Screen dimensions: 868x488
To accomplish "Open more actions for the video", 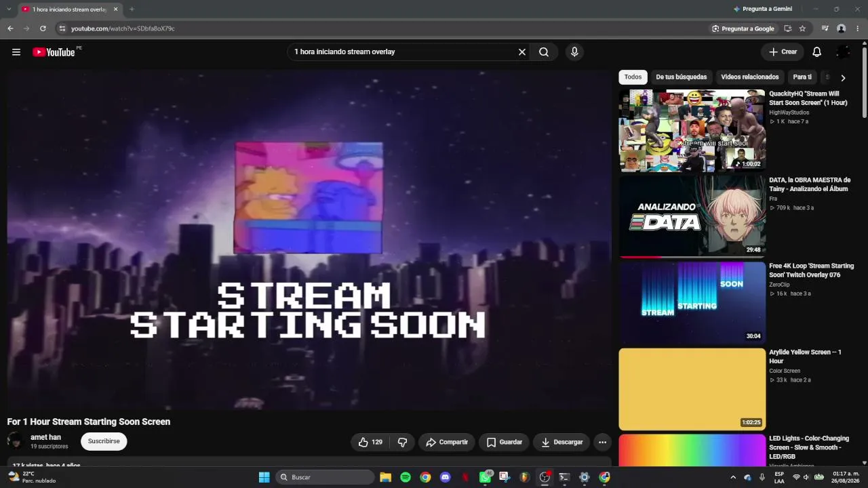I will pos(602,442).
